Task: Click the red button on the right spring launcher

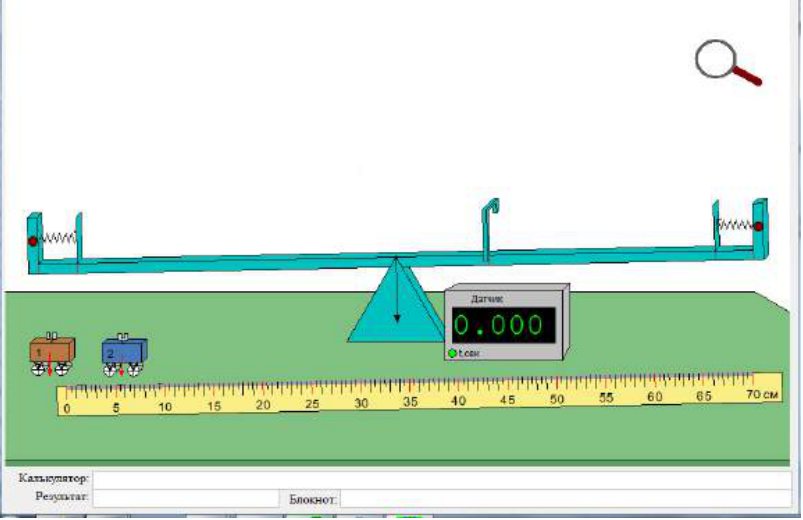Action: [758, 226]
